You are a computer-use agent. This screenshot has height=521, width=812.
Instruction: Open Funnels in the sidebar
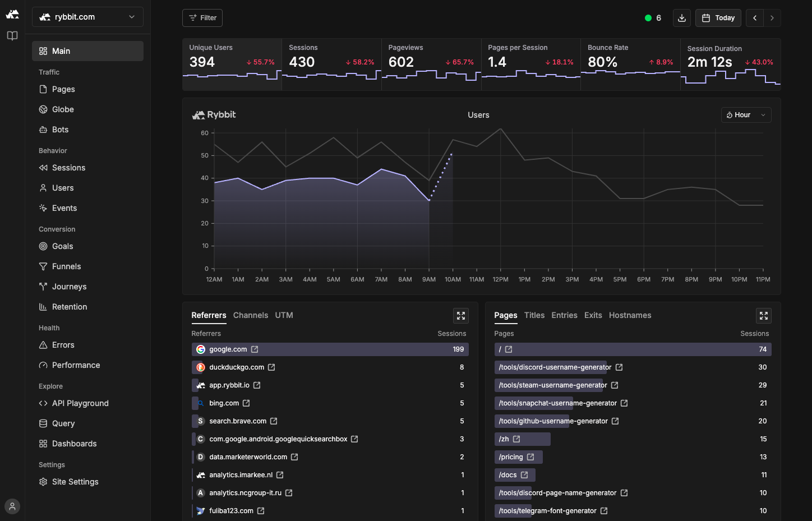pyautogui.click(x=87, y=266)
